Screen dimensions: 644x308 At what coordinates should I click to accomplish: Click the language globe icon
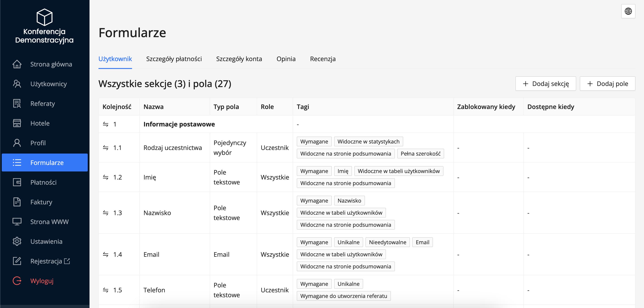click(628, 11)
